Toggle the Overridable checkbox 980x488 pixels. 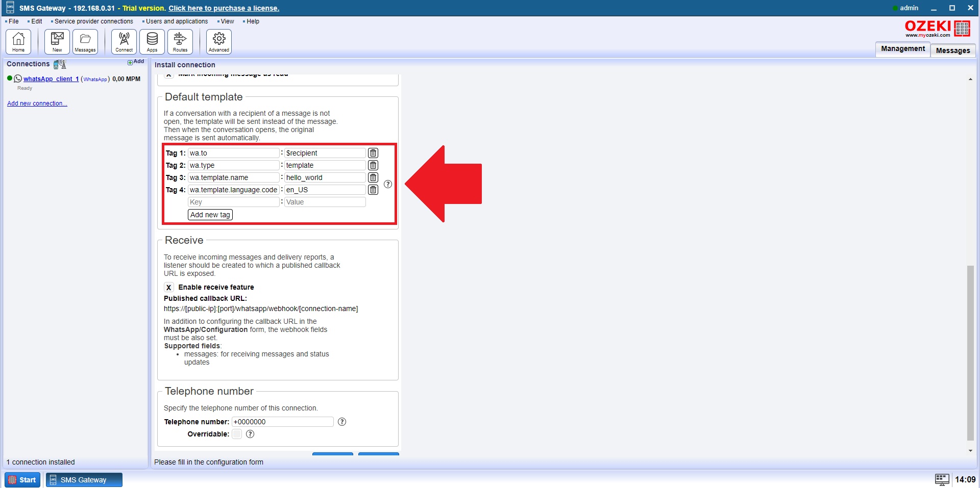click(x=237, y=434)
